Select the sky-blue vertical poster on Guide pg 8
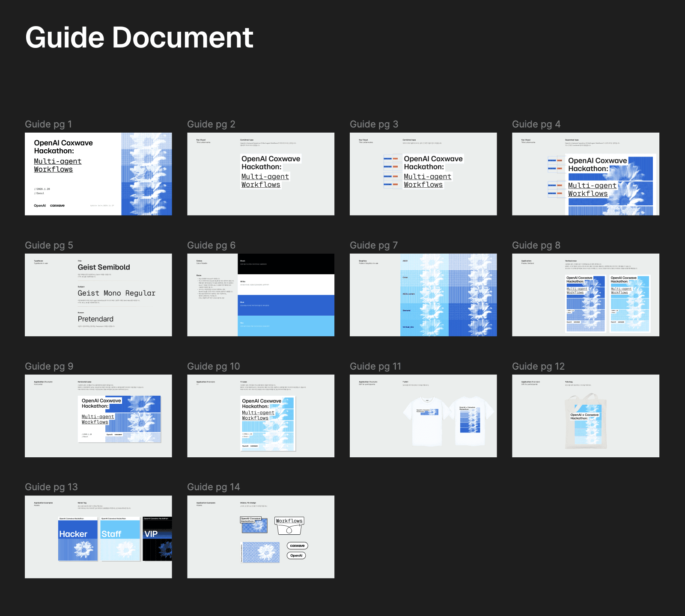685x616 pixels. [x=630, y=304]
